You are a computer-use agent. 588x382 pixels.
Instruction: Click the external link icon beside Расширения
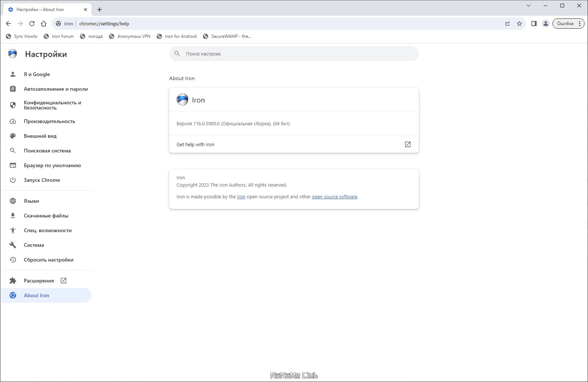(63, 281)
